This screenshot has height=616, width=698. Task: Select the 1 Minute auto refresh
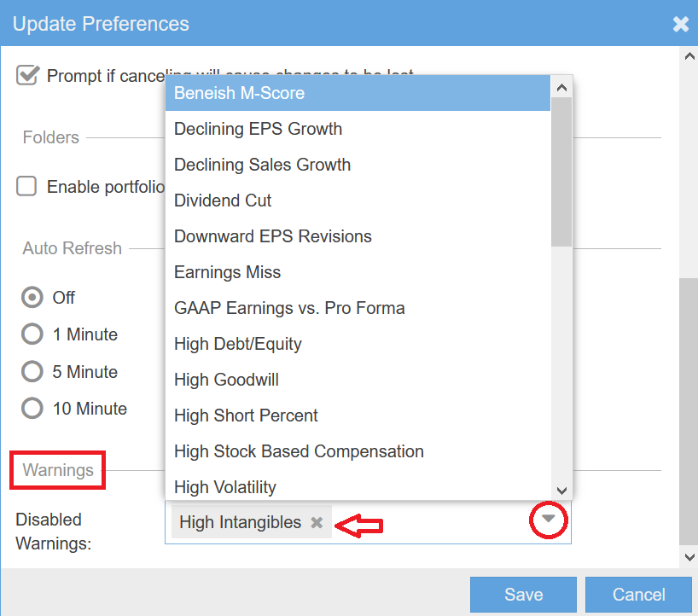32,334
